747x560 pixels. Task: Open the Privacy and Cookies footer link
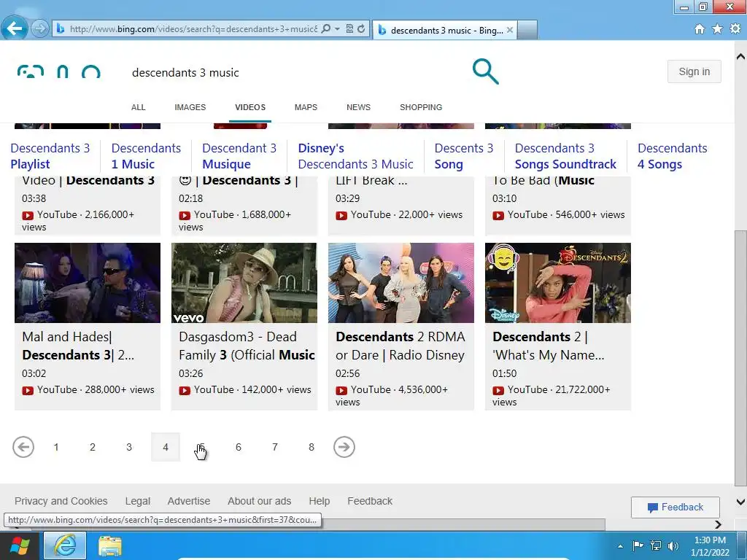(x=61, y=501)
